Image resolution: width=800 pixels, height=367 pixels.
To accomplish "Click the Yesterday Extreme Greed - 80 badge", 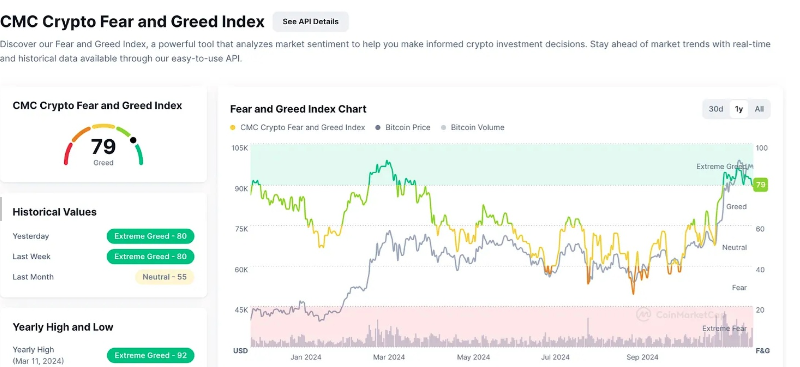I will [150, 236].
